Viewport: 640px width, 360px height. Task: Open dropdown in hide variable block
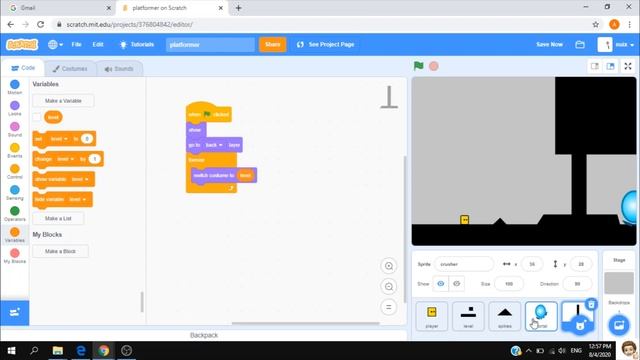78,199
